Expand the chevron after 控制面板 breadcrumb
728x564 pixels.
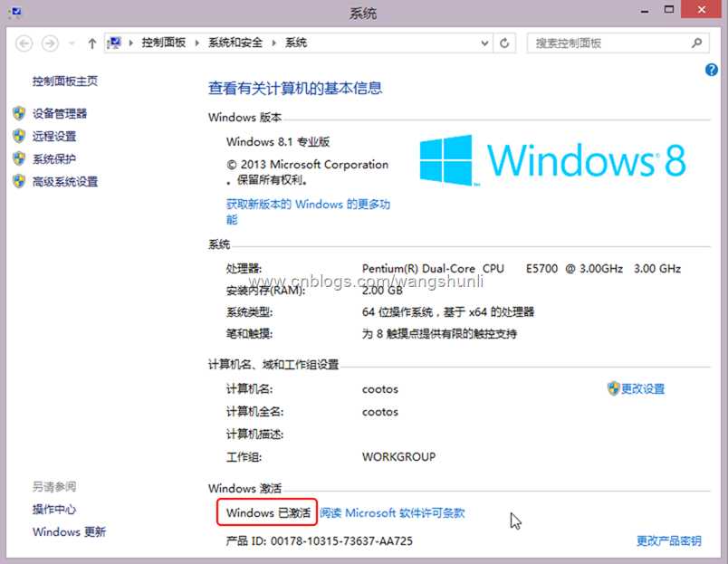(196, 43)
